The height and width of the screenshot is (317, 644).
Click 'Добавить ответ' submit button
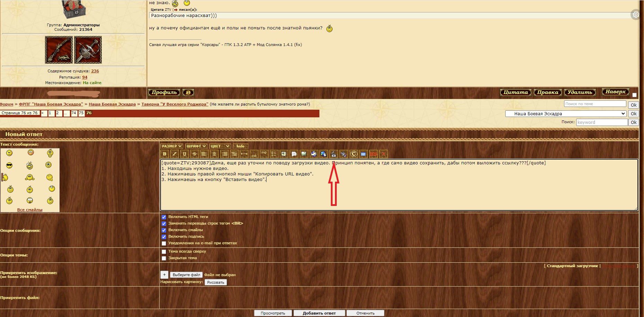319,313
